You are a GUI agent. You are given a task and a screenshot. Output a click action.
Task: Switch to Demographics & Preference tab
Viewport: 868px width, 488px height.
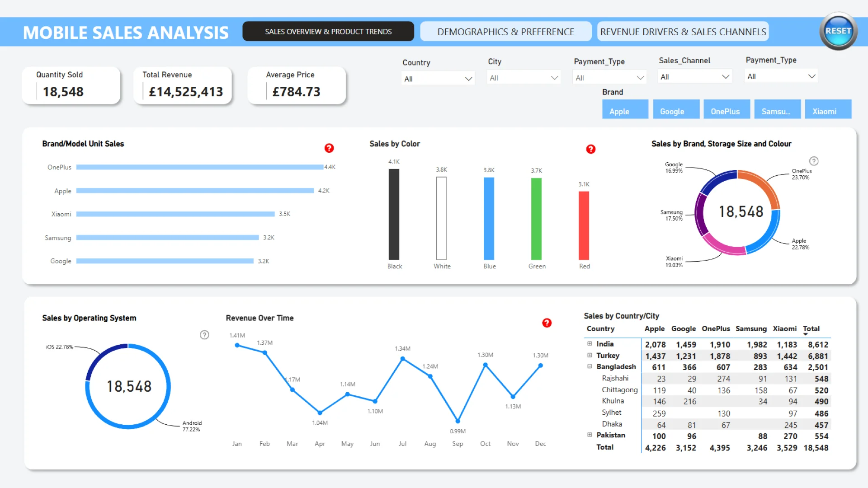[505, 32]
